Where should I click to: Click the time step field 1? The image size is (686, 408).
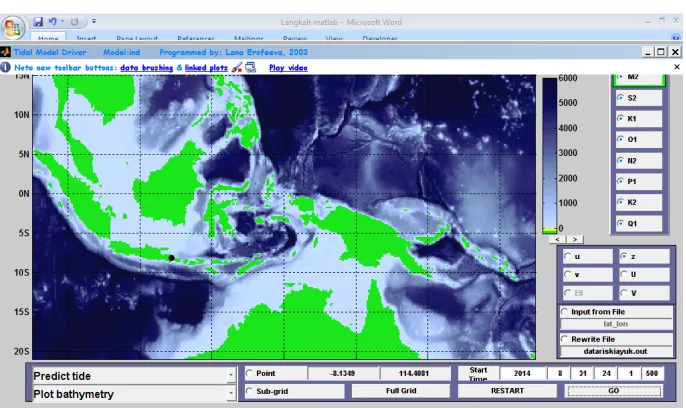[630, 373]
